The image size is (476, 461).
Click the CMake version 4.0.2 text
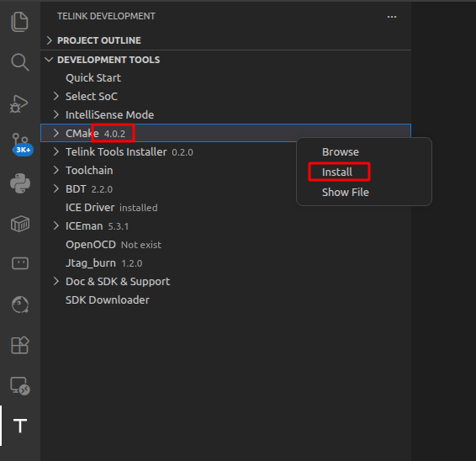[114, 134]
